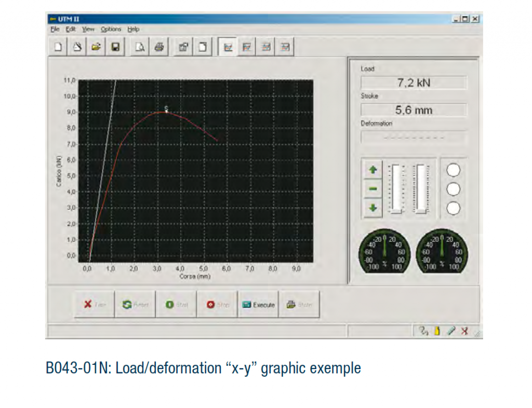Click the Save floppy disk icon
This screenshot has height=408, width=532.
tap(115, 47)
